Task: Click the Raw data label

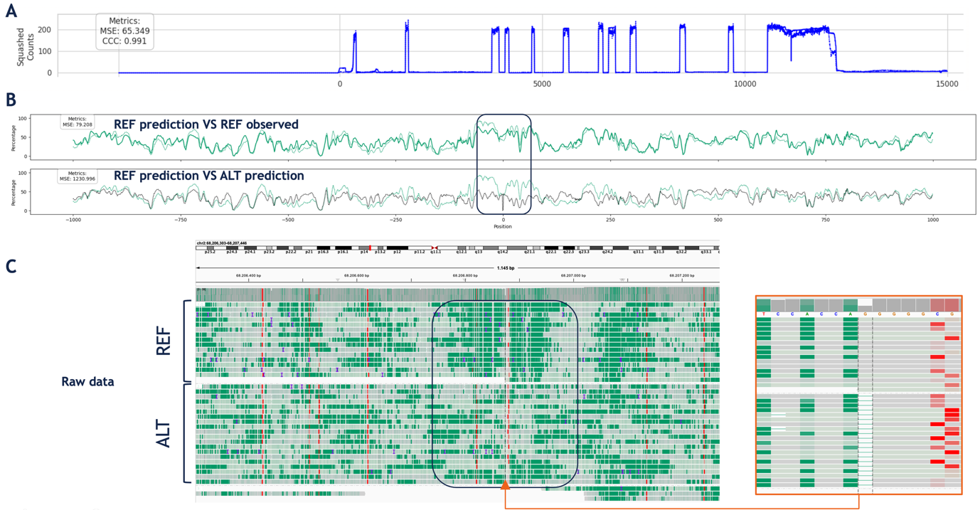Action: point(87,382)
